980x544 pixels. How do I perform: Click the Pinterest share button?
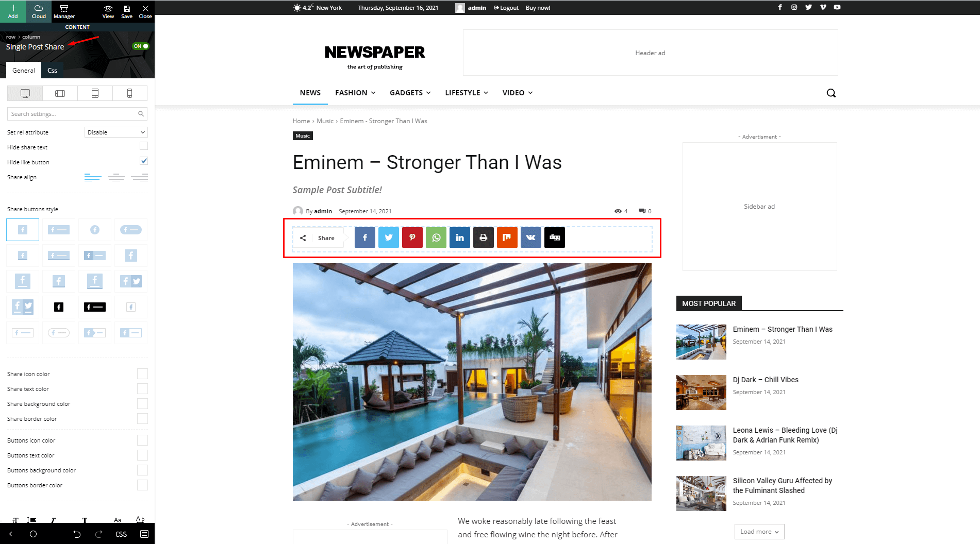[412, 237]
